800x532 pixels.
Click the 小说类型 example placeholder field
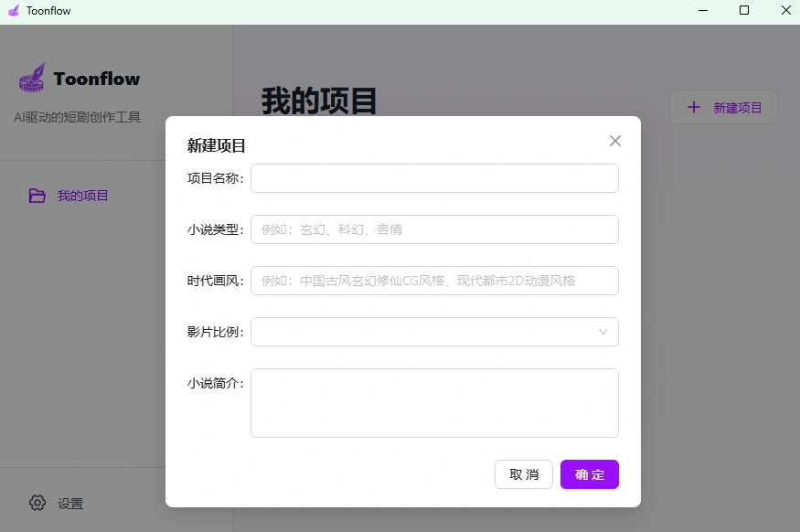434,229
